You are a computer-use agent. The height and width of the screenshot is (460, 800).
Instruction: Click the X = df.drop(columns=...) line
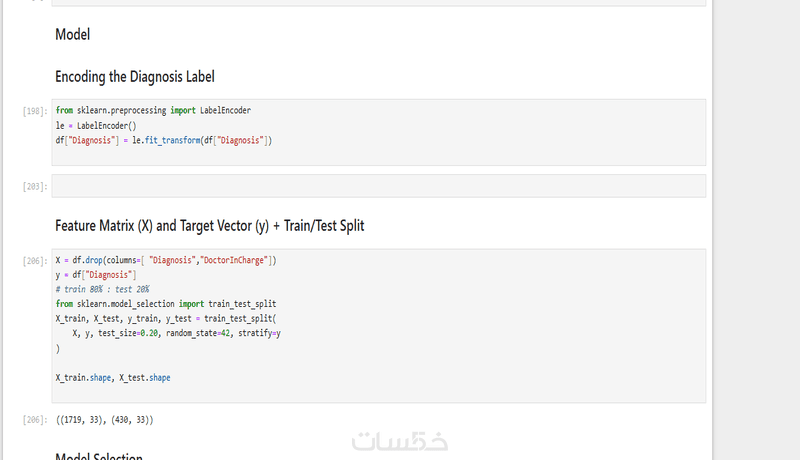(x=166, y=260)
